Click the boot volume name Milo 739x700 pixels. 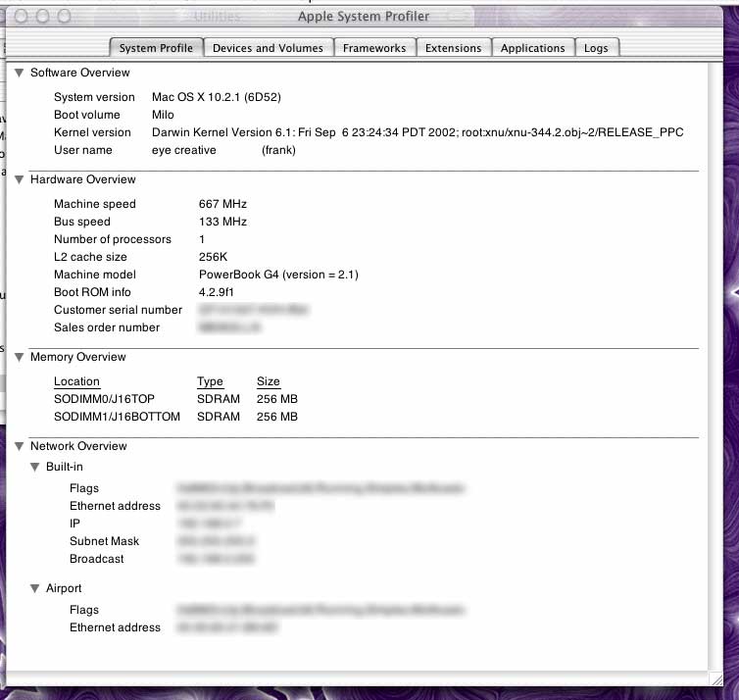[163, 115]
